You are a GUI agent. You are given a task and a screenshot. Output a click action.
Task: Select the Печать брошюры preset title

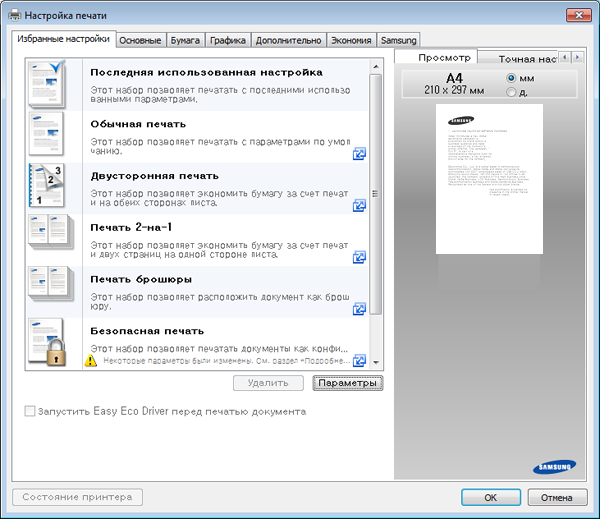coord(141,279)
